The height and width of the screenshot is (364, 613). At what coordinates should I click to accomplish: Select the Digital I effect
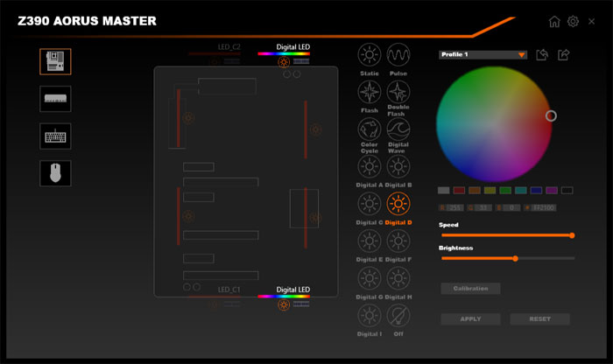click(369, 316)
